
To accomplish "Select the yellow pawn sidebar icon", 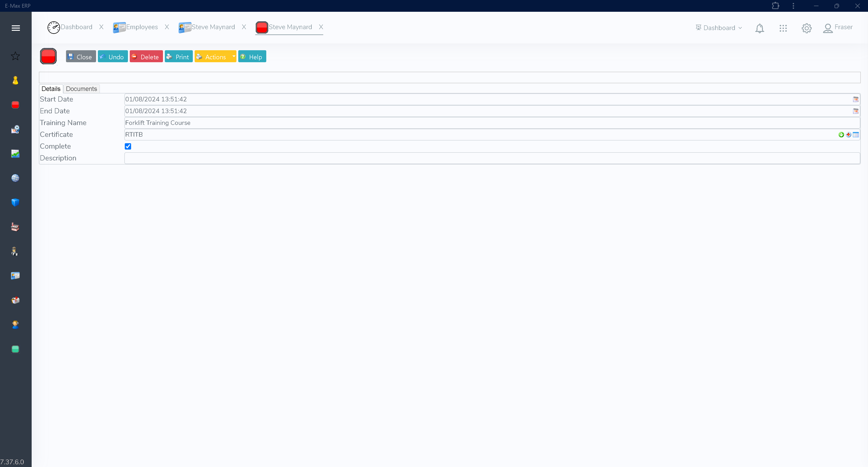I will (15, 80).
